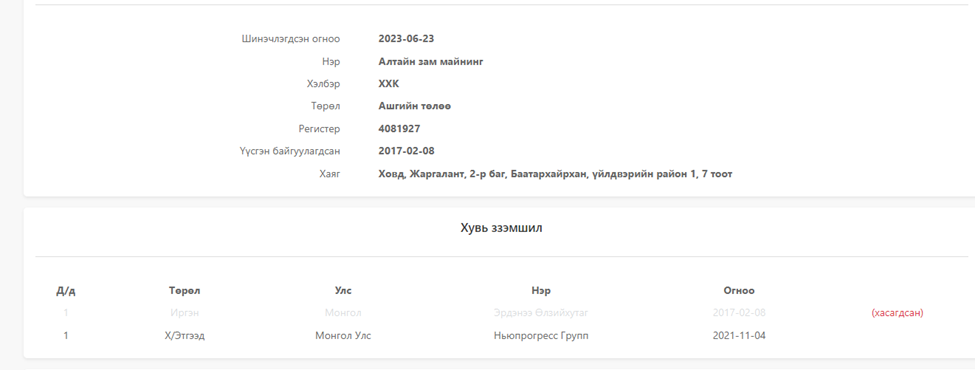Click the Шинэчлэгдсэн огноо field label
Image resolution: width=975 pixels, height=370 pixels.
click(x=290, y=39)
